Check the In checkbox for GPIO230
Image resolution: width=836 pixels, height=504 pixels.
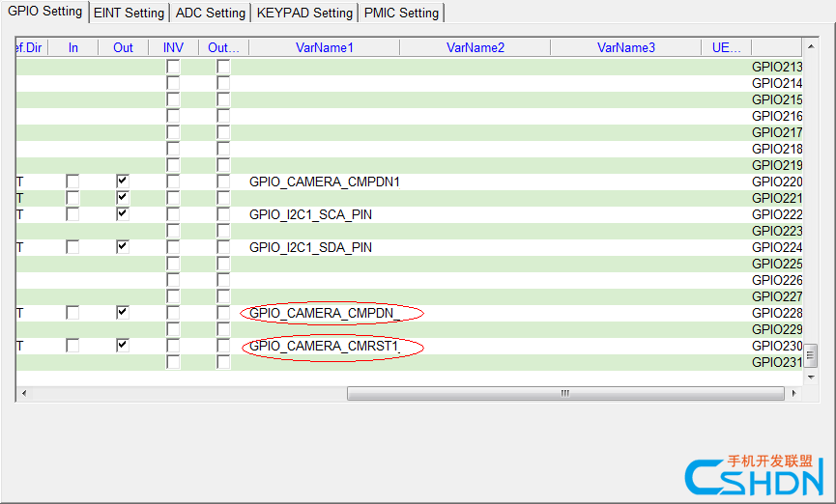[x=72, y=346]
